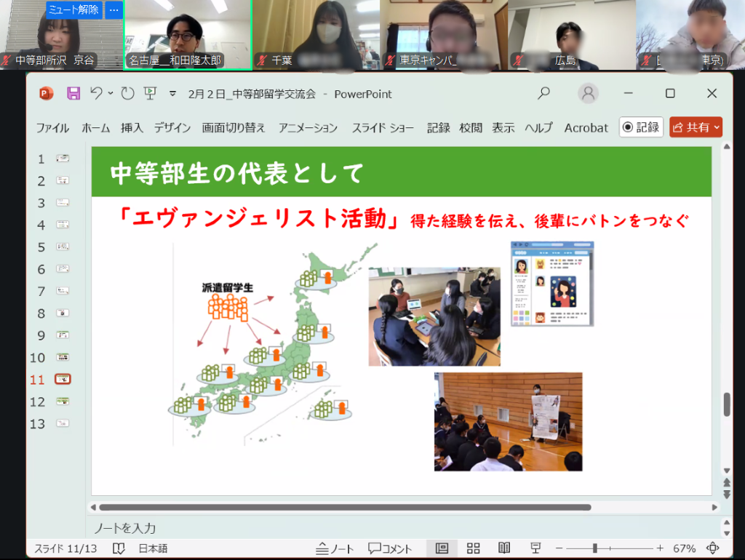Save the presentation via Quick Access toolbar
Screen dimensions: 745x560
coord(75,94)
